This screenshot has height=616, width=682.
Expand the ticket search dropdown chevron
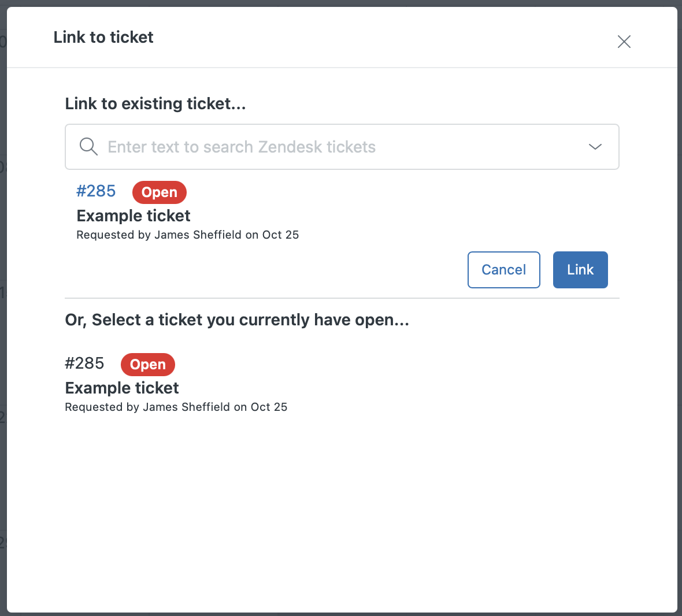[x=595, y=147]
